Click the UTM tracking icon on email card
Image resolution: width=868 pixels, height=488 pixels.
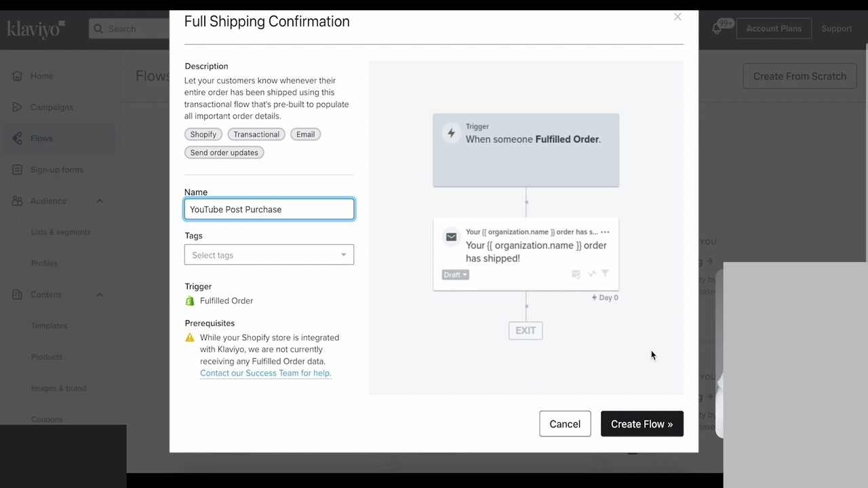(x=591, y=274)
